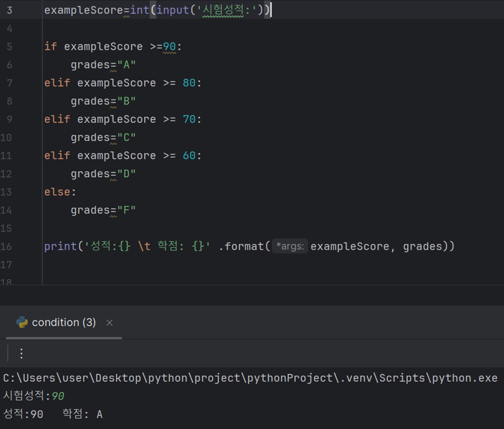Click gutter line number 7
Image resolution: width=504 pixels, height=429 pixels.
tap(9, 83)
